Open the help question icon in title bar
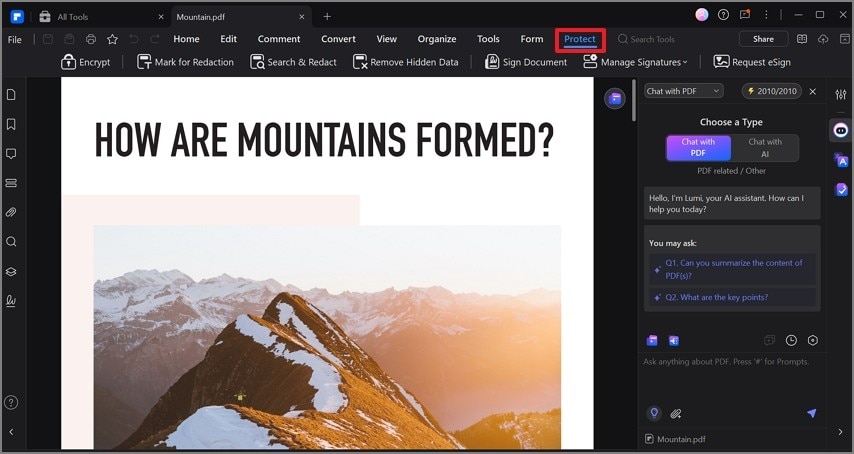The width and height of the screenshot is (854, 454). pyautogui.click(x=723, y=15)
